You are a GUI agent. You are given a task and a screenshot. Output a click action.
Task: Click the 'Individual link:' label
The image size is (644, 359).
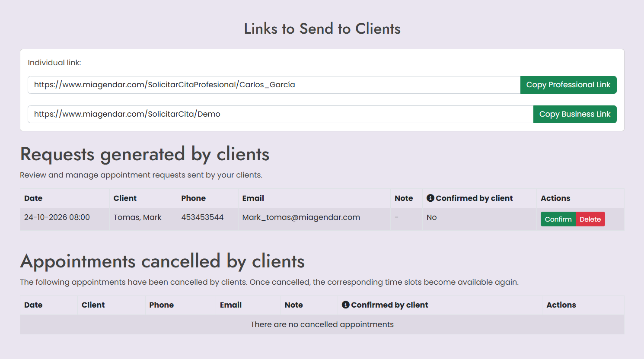click(x=54, y=63)
